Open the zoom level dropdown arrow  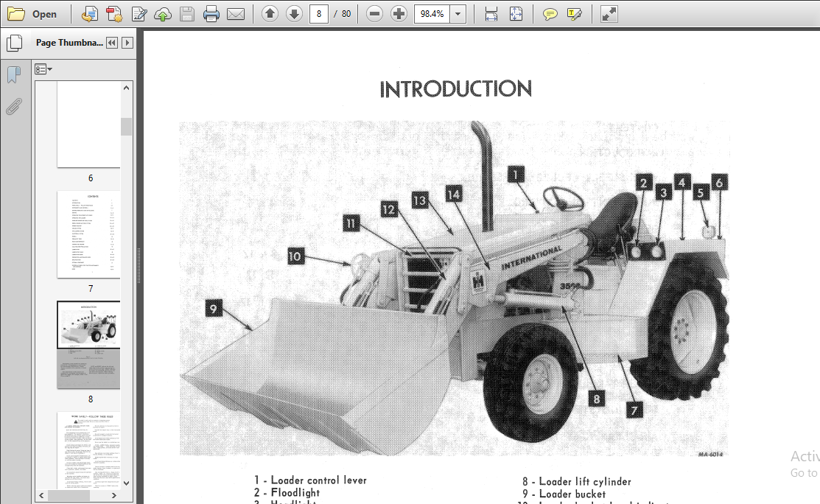coord(458,14)
